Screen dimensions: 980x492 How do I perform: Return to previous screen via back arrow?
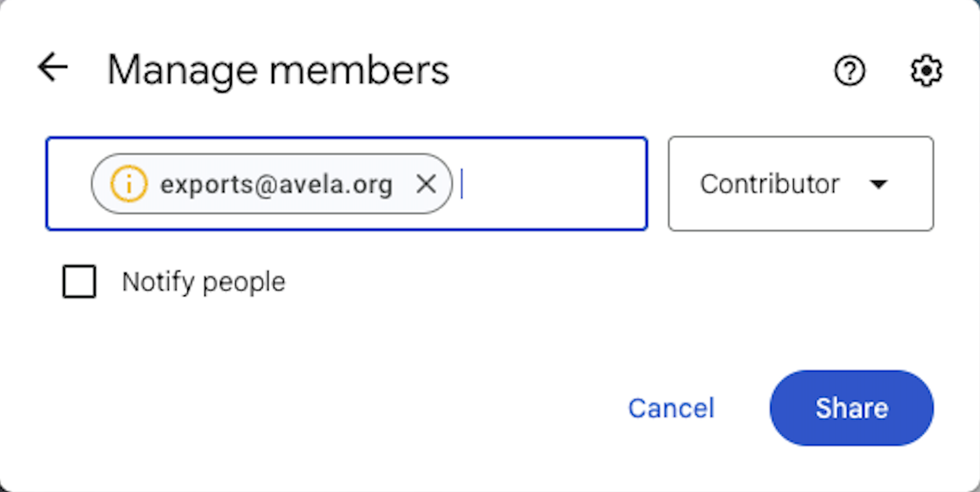point(53,67)
